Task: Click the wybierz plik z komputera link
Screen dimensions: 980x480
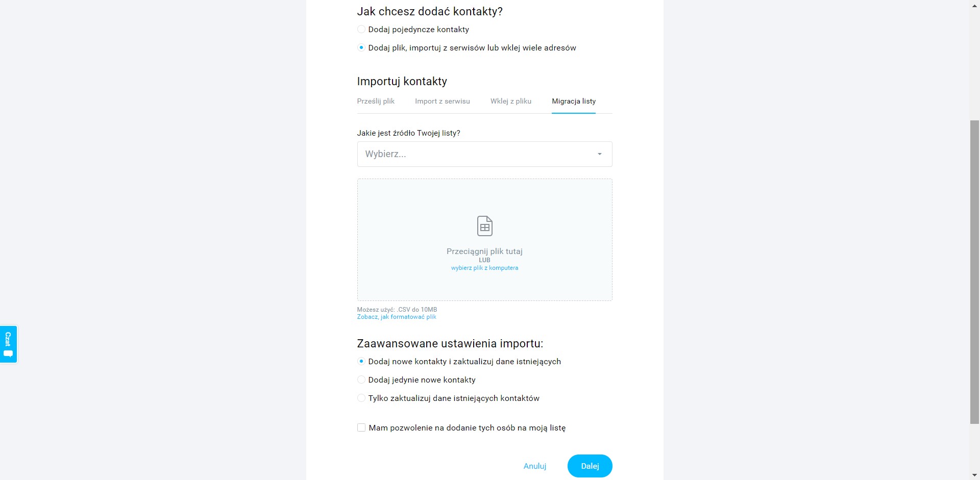Action: pos(484,268)
